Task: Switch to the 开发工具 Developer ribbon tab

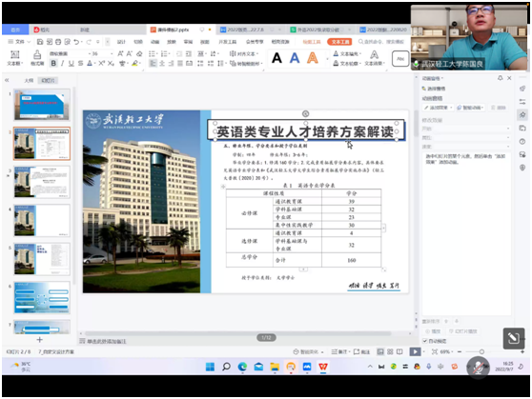Action: click(227, 42)
